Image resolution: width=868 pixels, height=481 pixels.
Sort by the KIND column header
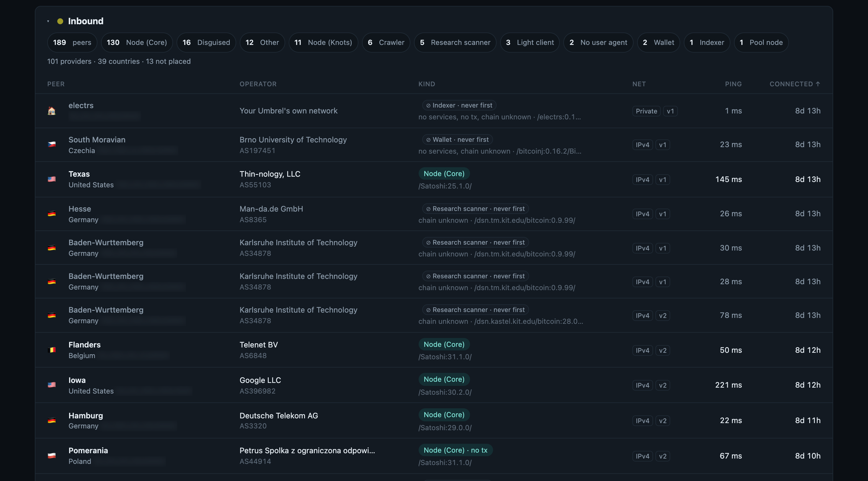click(x=427, y=84)
